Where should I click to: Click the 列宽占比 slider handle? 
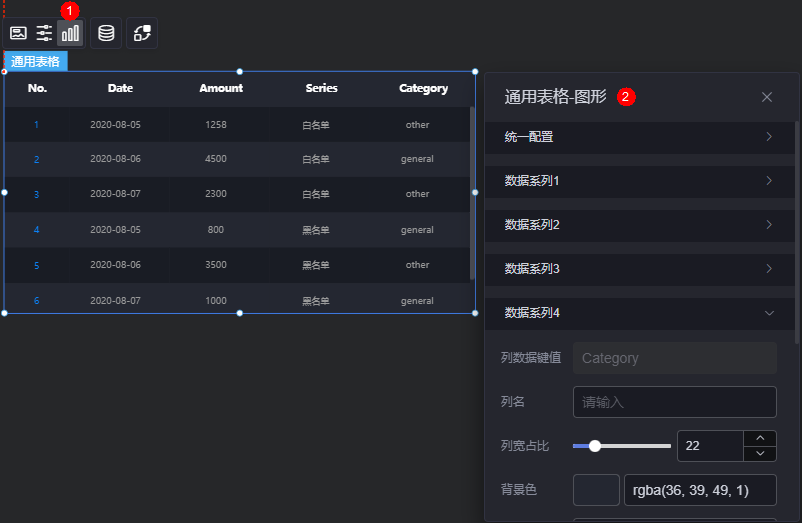pos(594,446)
